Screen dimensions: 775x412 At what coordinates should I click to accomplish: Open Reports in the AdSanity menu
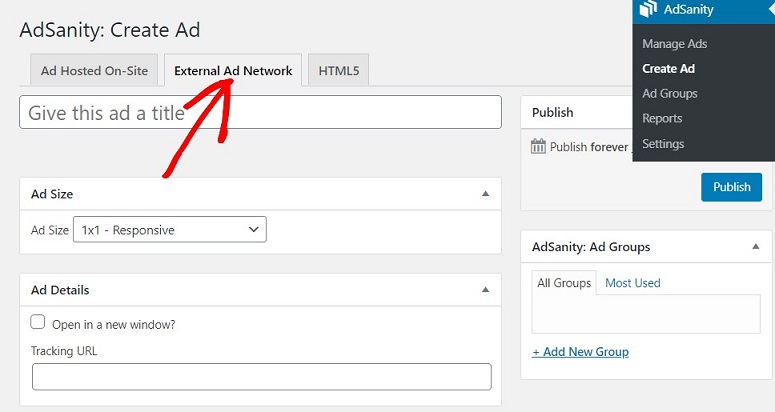[x=662, y=119]
